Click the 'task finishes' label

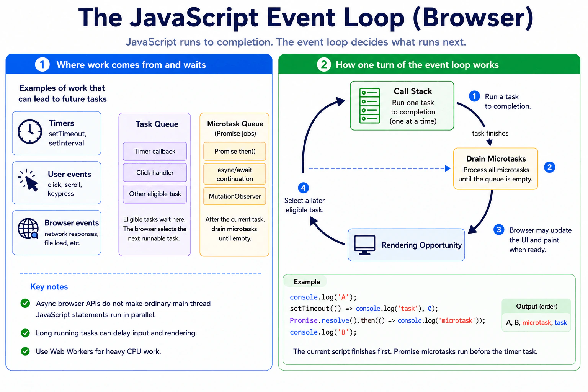(490, 133)
